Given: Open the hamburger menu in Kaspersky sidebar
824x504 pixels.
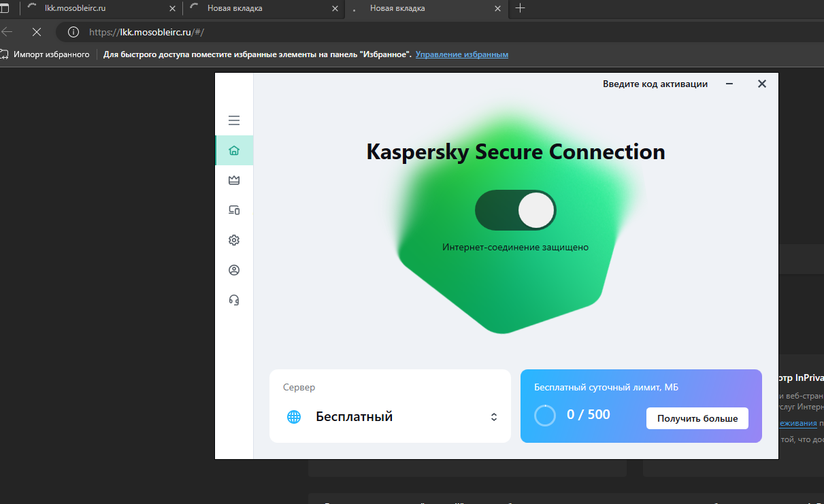Looking at the screenshot, I should [234, 120].
